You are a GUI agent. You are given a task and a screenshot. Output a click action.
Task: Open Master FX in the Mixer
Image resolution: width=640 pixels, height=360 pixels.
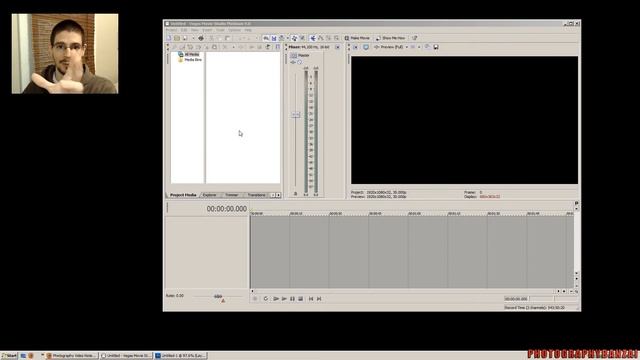tap(293, 62)
